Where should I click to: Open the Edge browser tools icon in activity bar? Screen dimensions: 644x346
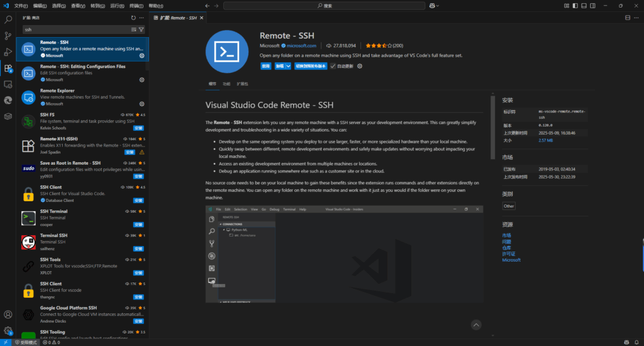pyautogui.click(x=8, y=100)
